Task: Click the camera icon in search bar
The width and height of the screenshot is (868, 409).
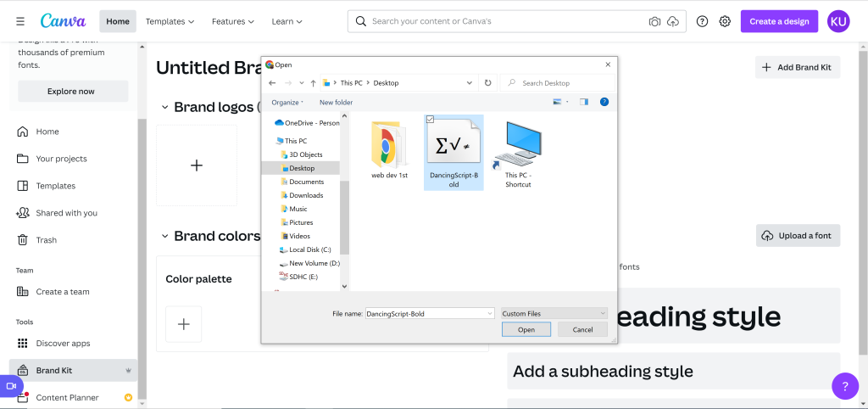Action: (x=654, y=21)
